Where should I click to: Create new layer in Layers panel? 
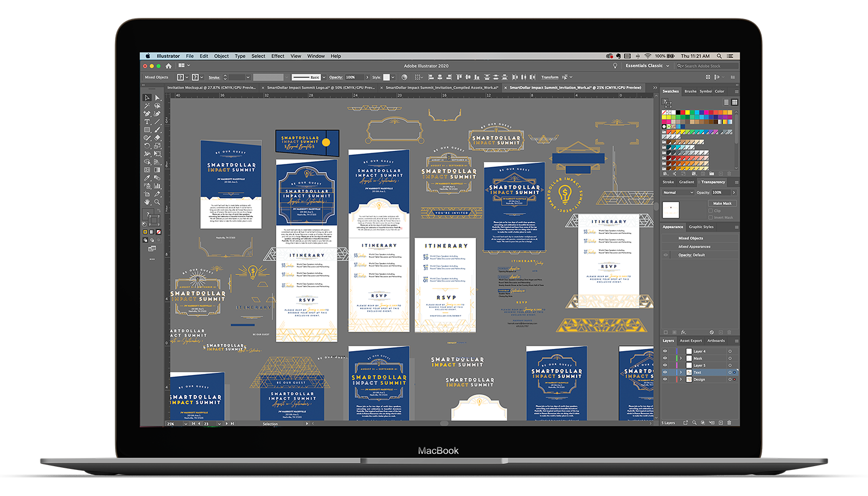click(720, 423)
